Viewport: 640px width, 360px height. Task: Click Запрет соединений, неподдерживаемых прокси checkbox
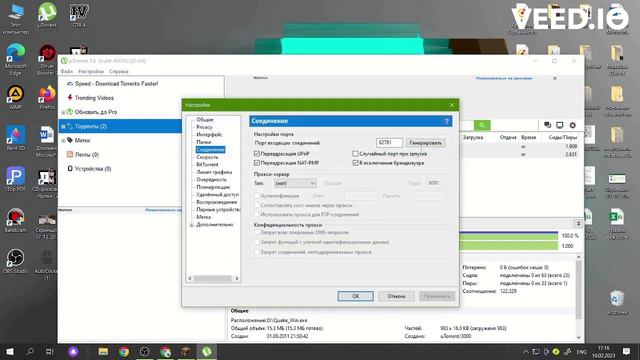[x=257, y=252]
